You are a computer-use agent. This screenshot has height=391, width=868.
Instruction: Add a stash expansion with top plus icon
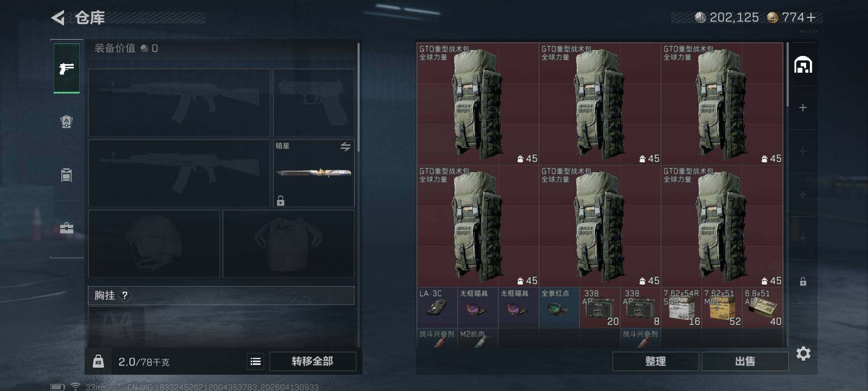803,108
